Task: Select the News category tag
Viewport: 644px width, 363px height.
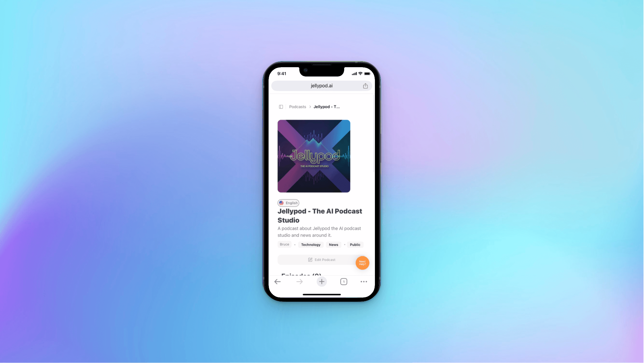Action: coord(334,244)
